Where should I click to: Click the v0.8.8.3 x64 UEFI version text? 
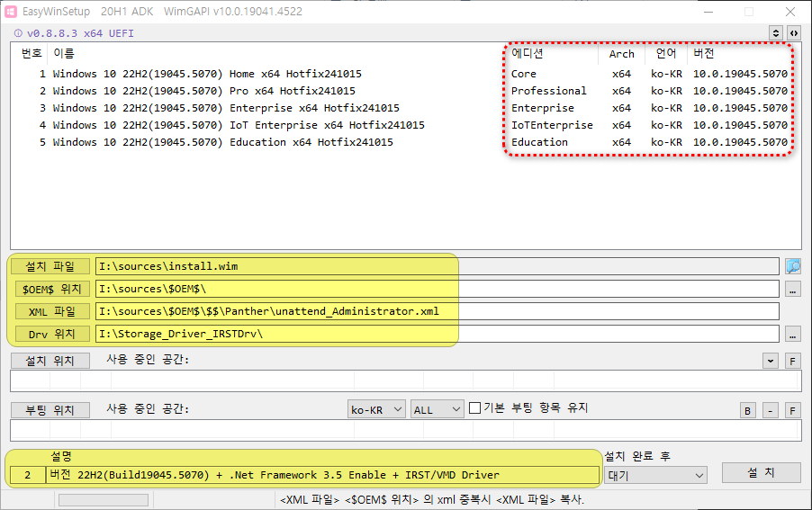coord(80,33)
